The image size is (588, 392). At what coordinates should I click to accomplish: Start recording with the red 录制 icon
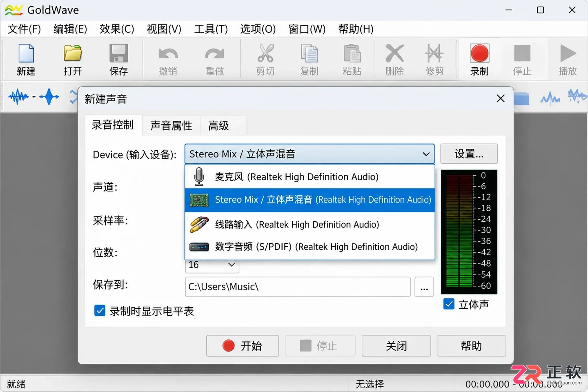479,53
